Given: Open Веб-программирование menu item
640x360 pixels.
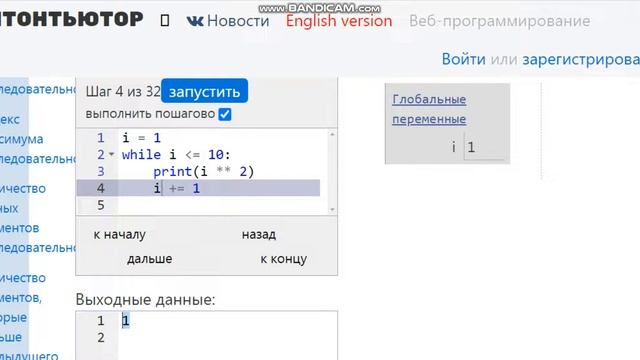Looking at the screenshot, I should 500,21.
